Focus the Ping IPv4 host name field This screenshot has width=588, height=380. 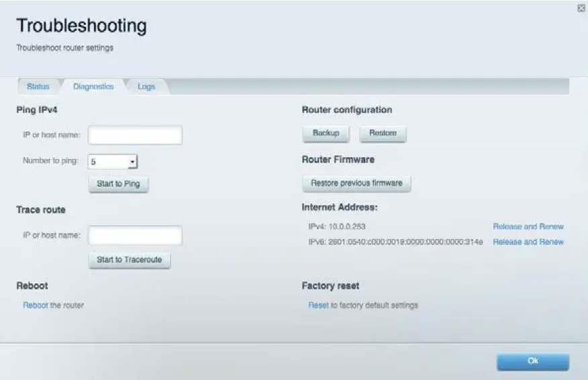[x=135, y=135]
